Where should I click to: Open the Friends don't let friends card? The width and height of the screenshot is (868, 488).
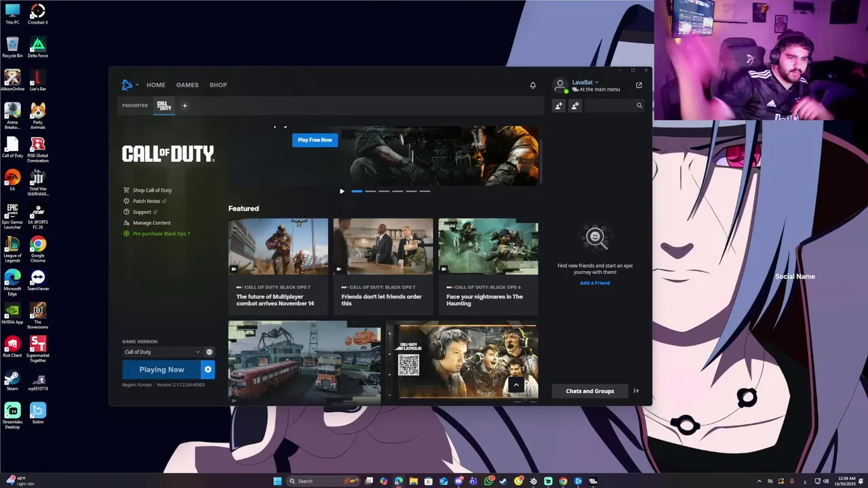(x=383, y=266)
